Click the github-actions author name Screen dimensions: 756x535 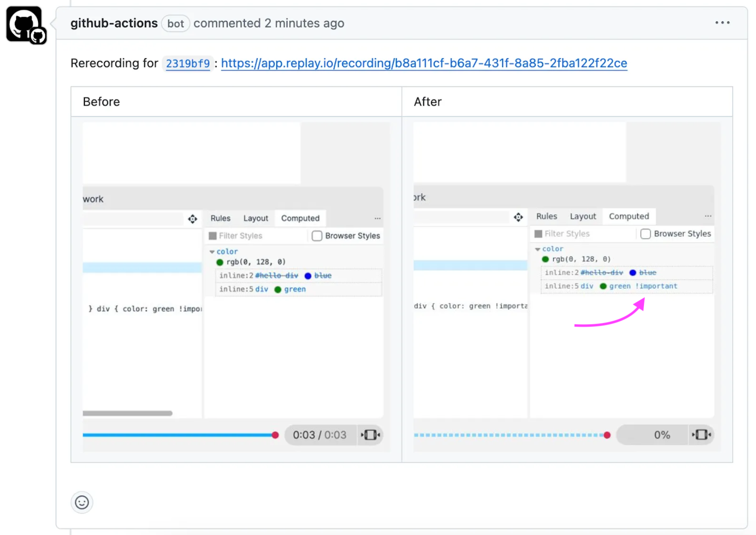click(114, 23)
